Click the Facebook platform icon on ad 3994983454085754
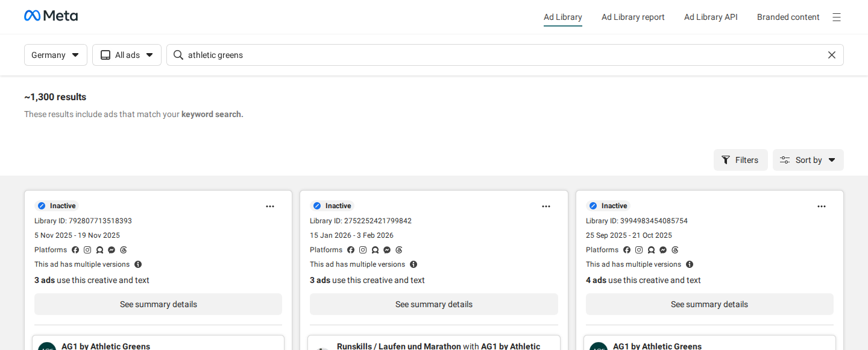Viewport: 868px width, 350px height. [627, 250]
